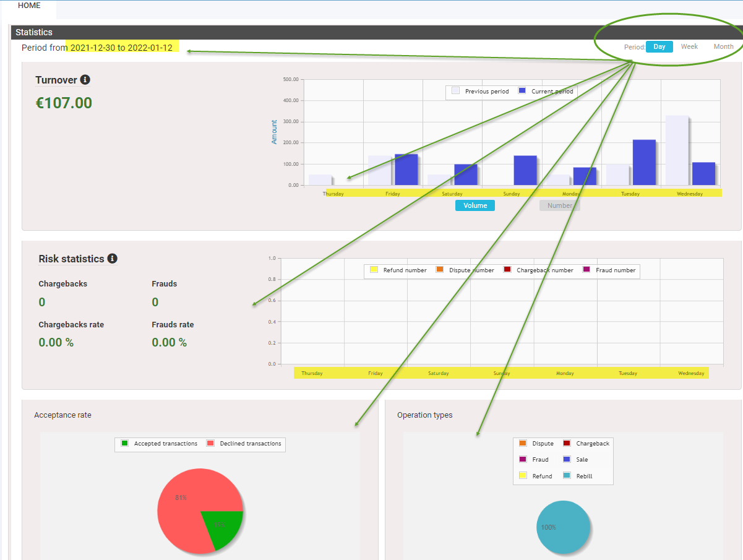This screenshot has height=560, width=743.
Task: Click the Chargebacks rate label
Action: click(x=71, y=324)
